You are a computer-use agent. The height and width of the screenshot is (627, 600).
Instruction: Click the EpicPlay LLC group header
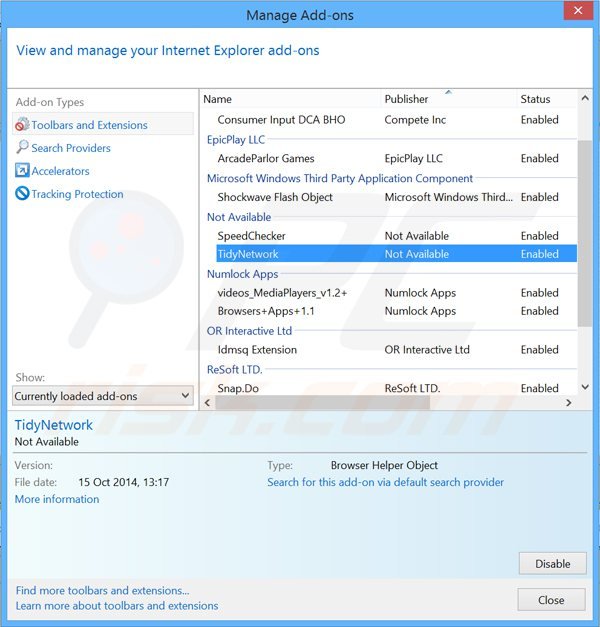pyautogui.click(x=236, y=140)
